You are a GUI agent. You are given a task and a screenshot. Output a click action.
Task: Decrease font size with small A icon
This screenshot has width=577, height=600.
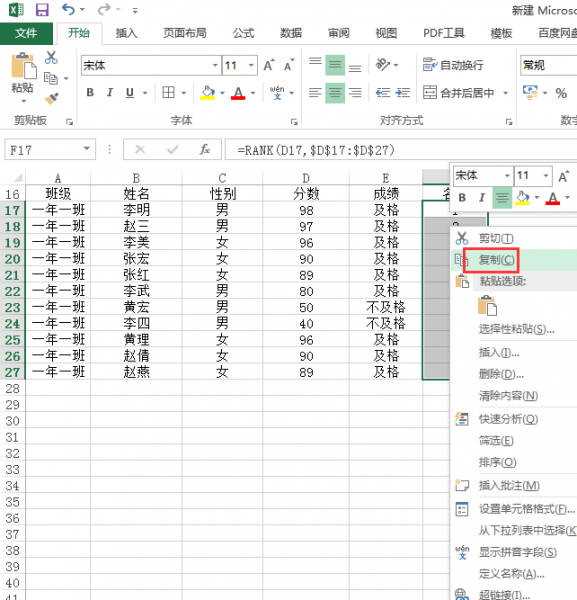289,65
